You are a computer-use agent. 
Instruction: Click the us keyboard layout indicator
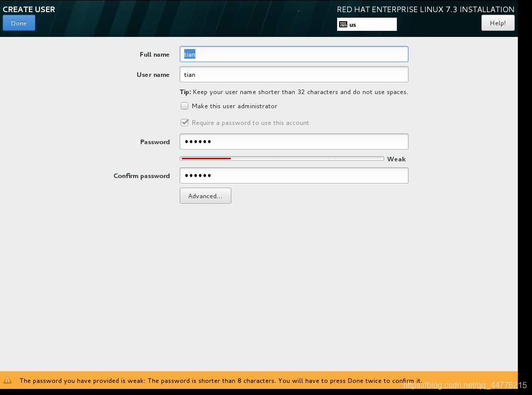pyautogui.click(x=367, y=24)
